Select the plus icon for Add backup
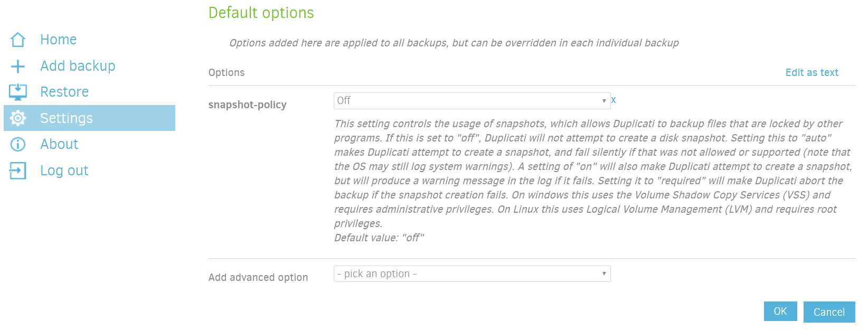Viewport: 868px width, 330px height. coord(18,65)
